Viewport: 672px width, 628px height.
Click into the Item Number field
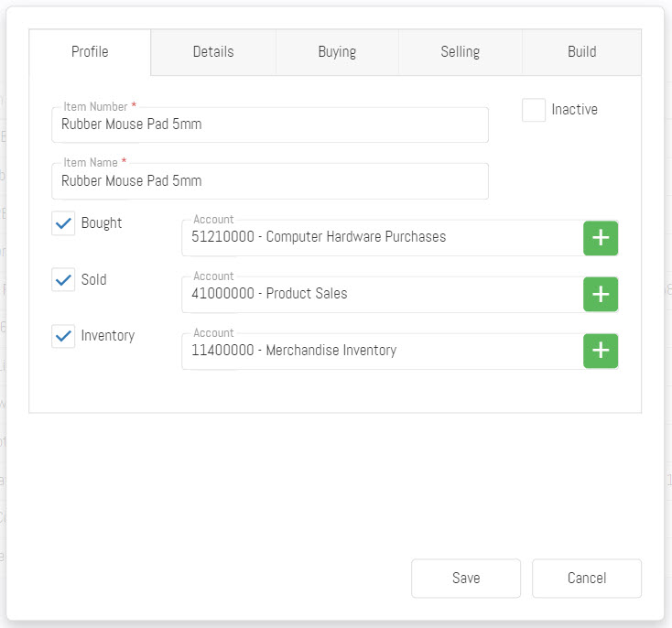270,125
